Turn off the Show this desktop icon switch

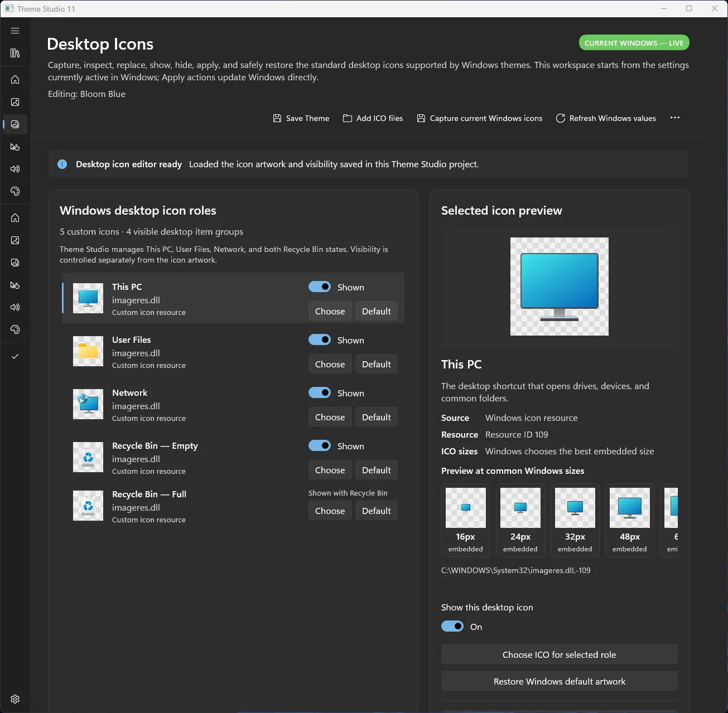[x=452, y=626]
